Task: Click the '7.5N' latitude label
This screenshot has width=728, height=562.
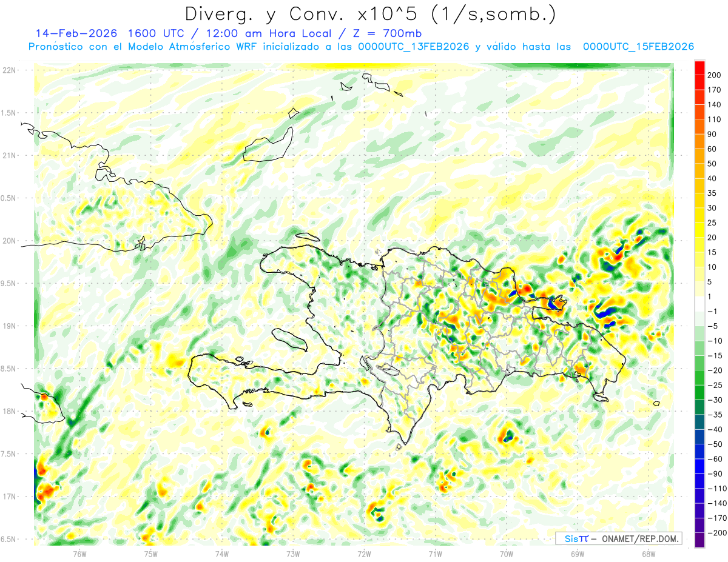Action: coord(9,454)
